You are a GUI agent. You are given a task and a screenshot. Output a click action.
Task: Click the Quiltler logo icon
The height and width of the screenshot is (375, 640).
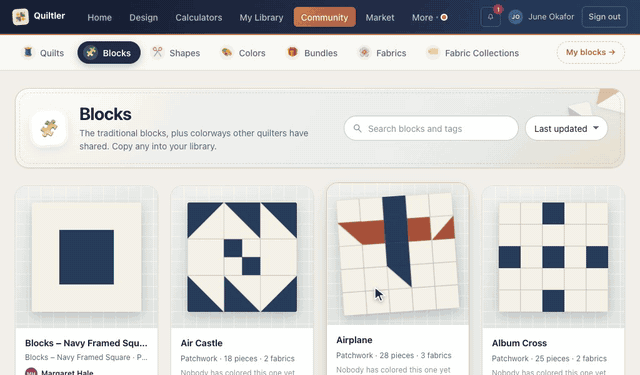coord(20,17)
